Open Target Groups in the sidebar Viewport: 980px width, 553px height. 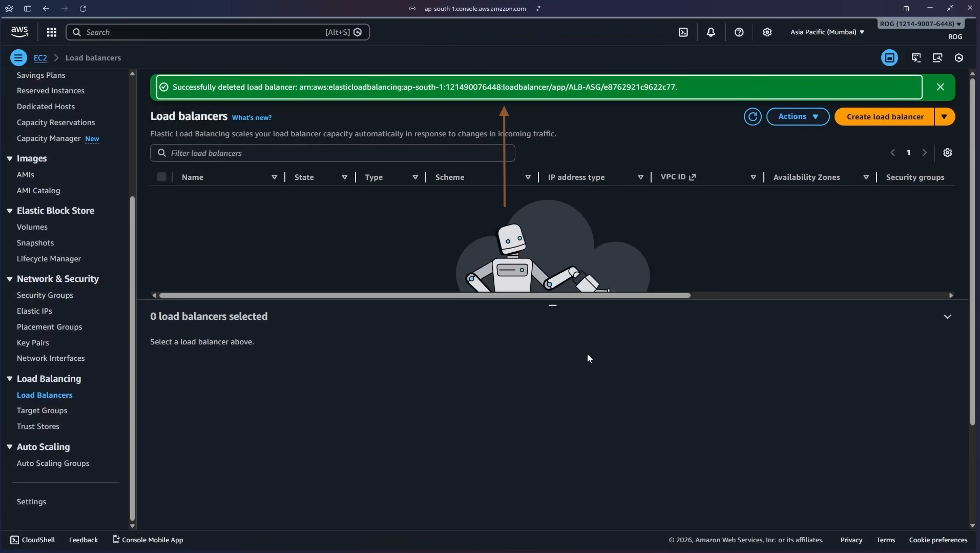coord(43,411)
